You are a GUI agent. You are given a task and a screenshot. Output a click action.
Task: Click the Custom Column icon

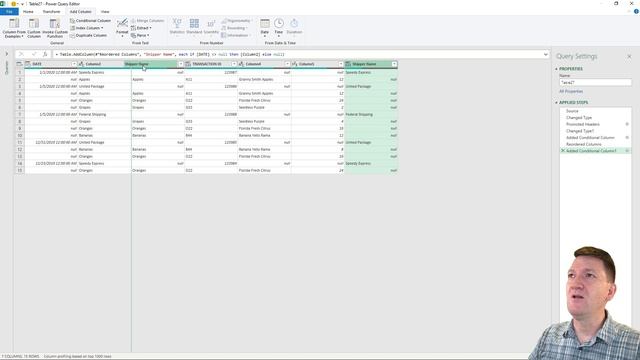tap(34, 23)
